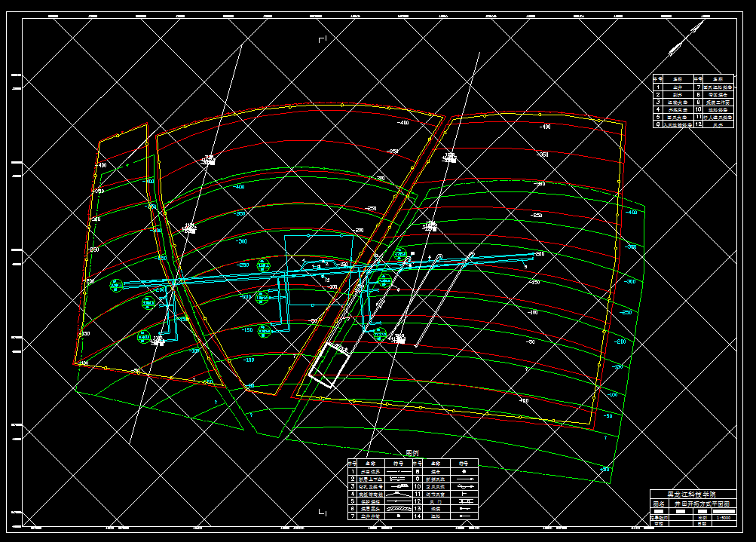Viewport: 756px width, 542px height.
Task: Click the bottom section-cut marker
Action: (x=323, y=513)
